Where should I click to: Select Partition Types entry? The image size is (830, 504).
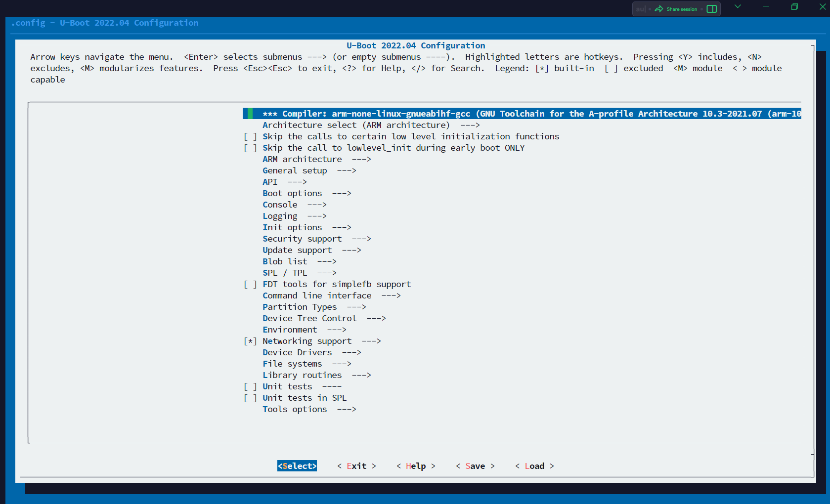[314, 307]
